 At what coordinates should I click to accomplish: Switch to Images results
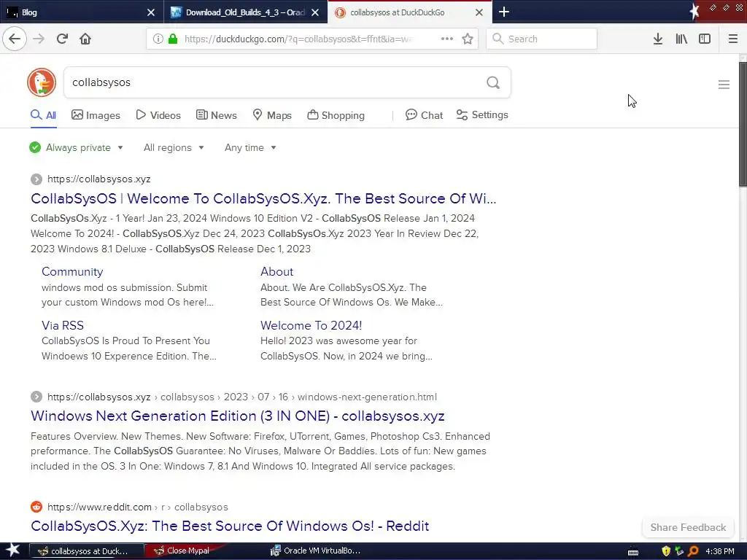[x=96, y=115]
